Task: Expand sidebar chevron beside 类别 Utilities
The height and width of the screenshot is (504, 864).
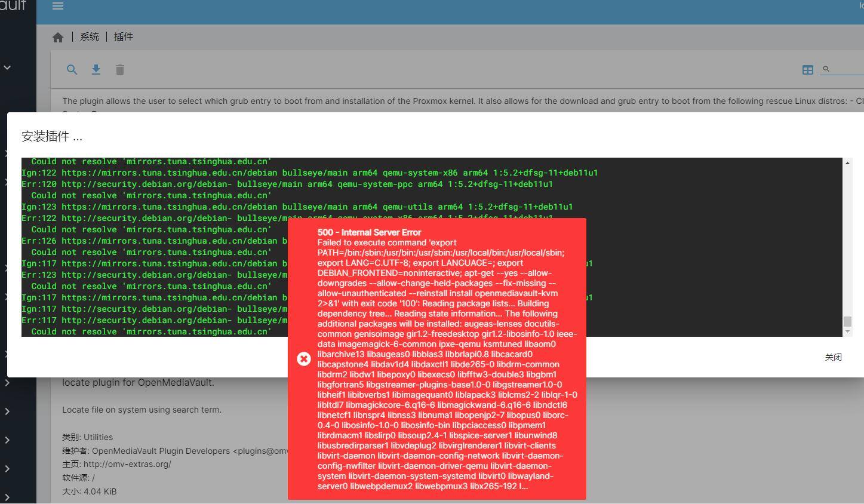Action: [7, 440]
